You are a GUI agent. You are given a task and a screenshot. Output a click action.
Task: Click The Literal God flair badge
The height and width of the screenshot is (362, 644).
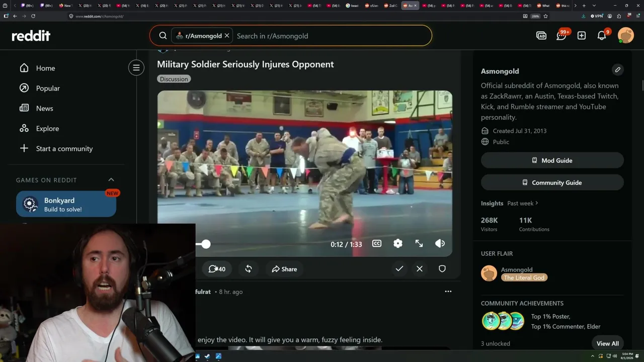pos(524,278)
